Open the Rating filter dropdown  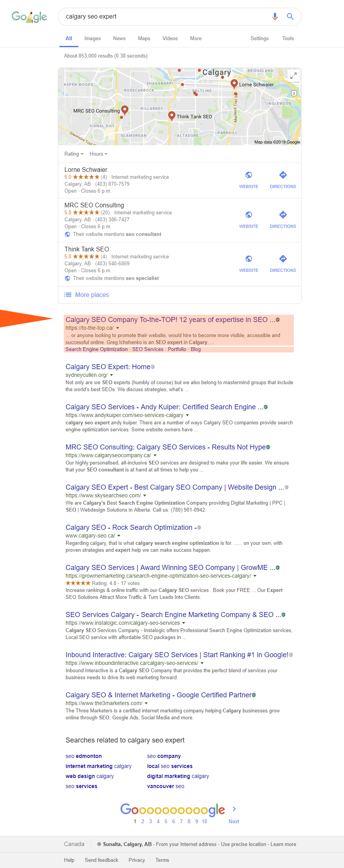tap(74, 154)
